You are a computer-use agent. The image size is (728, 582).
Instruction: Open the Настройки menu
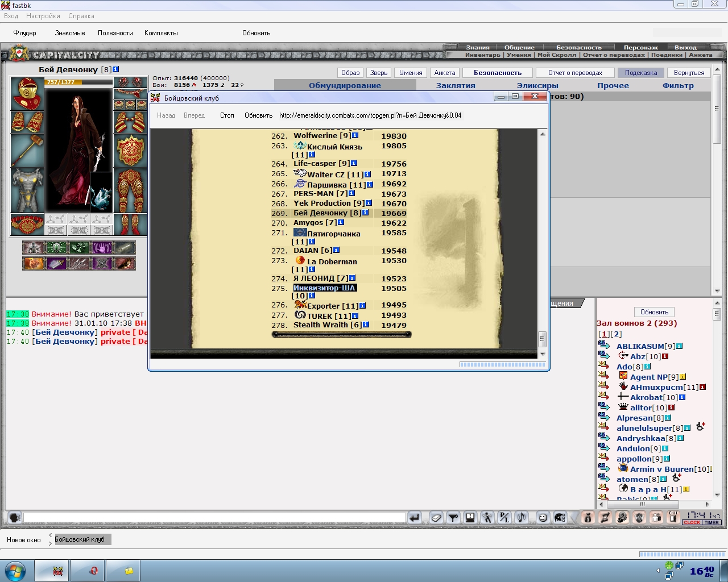pyautogui.click(x=43, y=16)
